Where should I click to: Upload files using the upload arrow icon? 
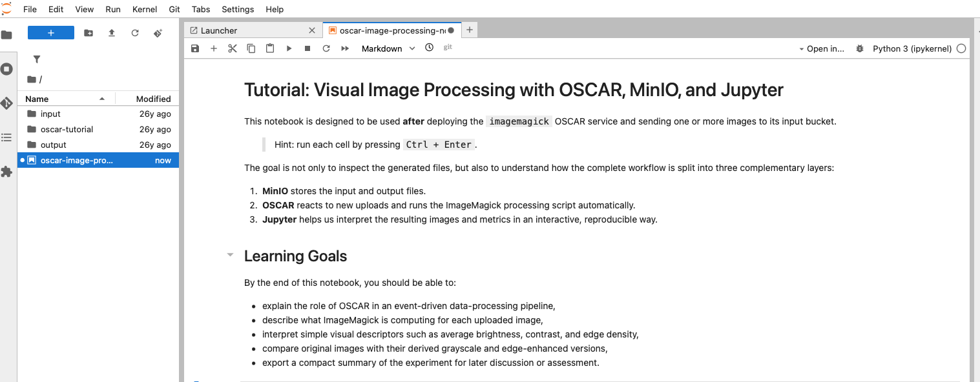tap(112, 33)
